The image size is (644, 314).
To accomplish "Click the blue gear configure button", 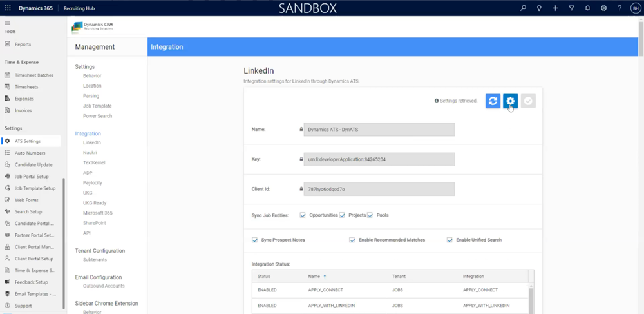I will tap(511, 101).
